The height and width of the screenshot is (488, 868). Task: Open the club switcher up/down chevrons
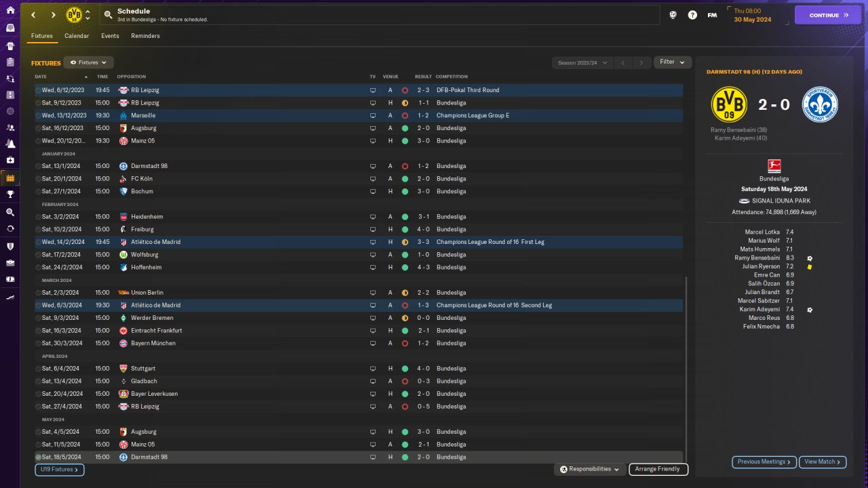[x=87, y=15]
